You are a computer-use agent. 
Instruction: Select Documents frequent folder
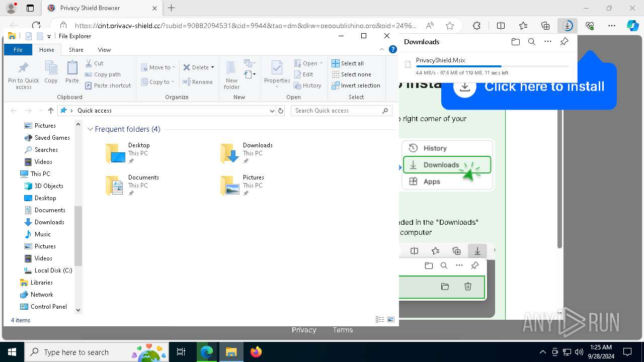133,185
